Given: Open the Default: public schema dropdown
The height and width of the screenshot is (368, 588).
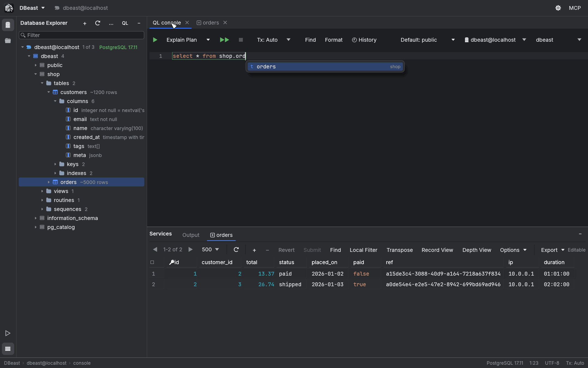Looking at the screenshot, I should [x=428, y=40].
